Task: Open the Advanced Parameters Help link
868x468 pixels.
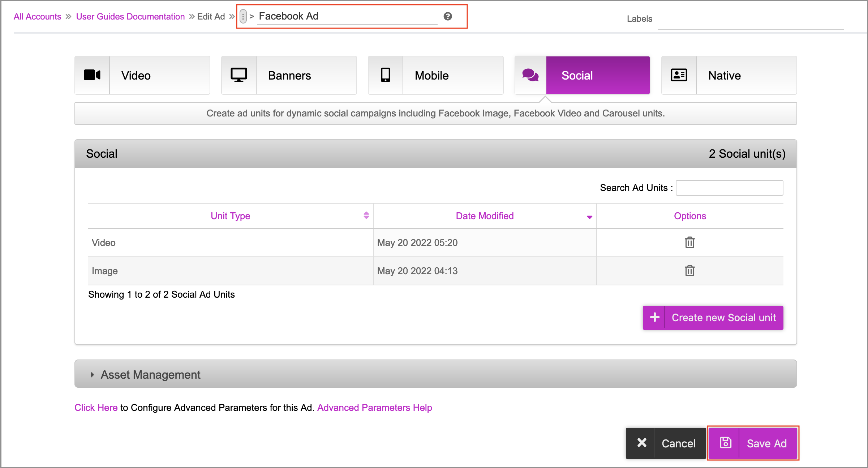Action: click(374, 408)
